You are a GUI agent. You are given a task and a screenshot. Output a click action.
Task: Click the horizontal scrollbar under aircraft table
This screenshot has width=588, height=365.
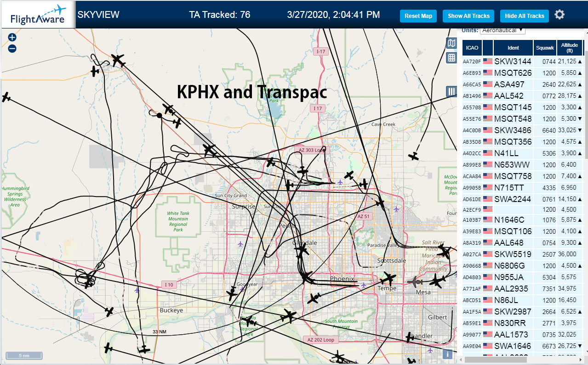tap(497, 359)
